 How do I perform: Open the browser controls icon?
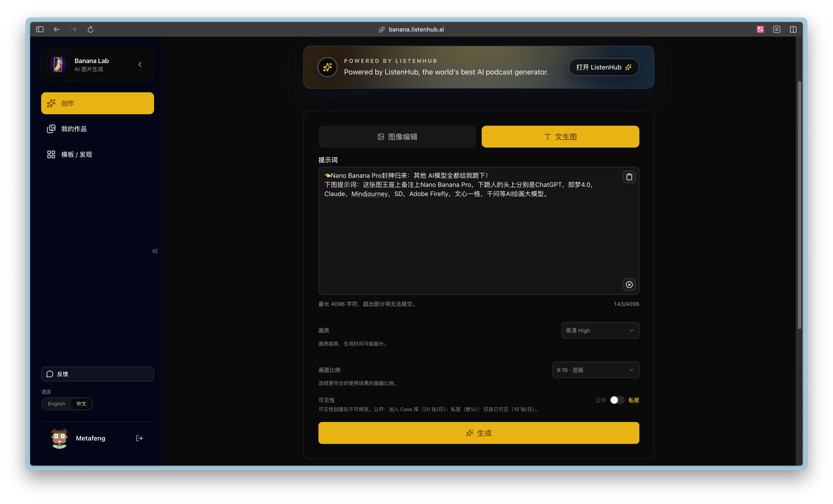[x=777, y=29]
